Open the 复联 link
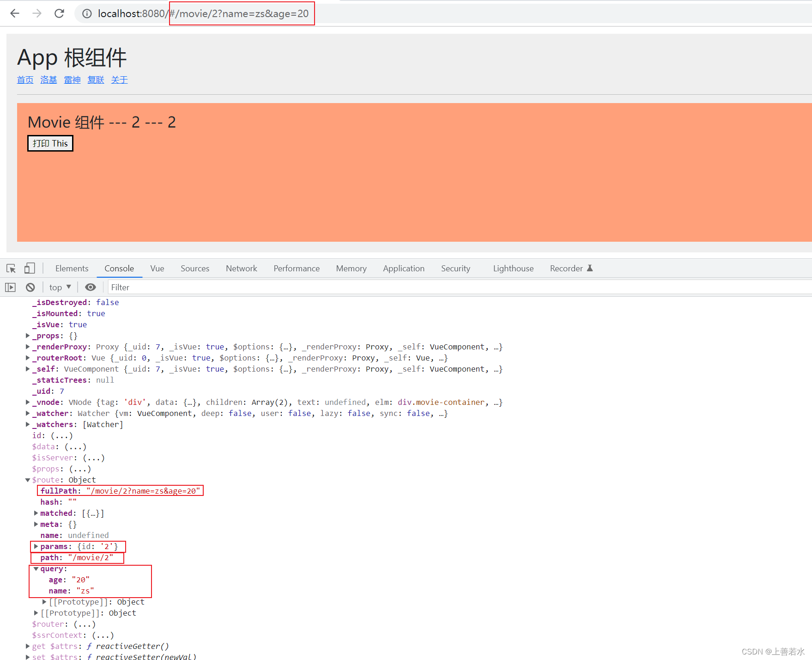This screenshot has width=812, height=660. pyautogui.click(x=96, y=80)
